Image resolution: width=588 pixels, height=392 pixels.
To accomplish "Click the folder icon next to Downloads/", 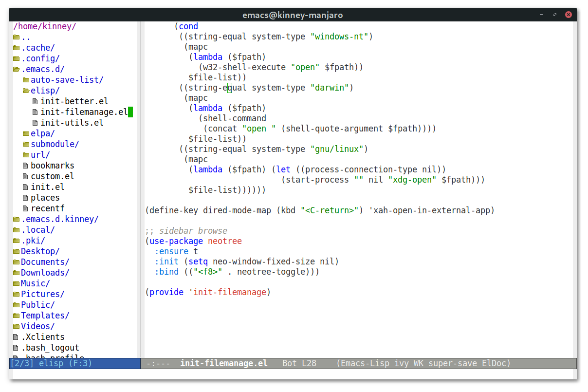I will [x=16, y=272].
